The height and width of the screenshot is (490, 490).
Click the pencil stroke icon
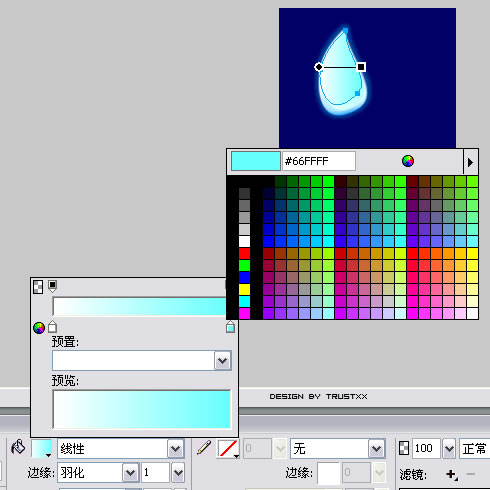204,448
